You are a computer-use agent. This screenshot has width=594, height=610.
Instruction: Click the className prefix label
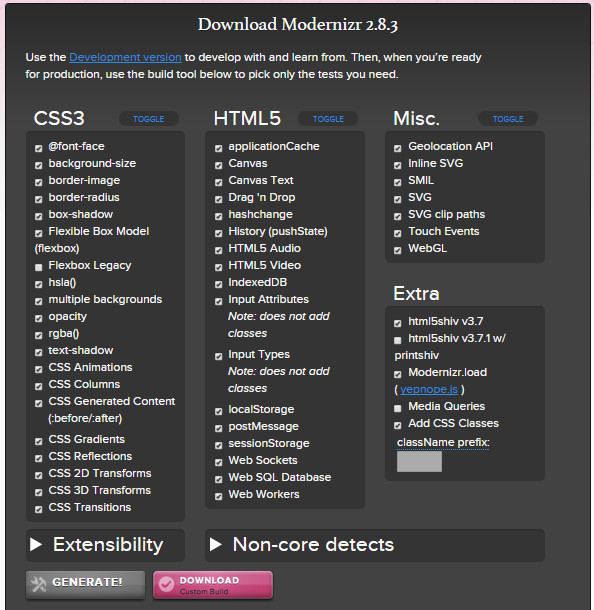pyautogui.click(x=443, y=442)
